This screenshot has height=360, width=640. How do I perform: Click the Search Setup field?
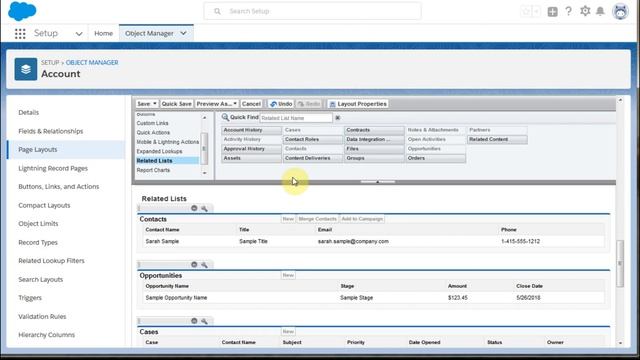pyautogui.click(x=313, y=11)
